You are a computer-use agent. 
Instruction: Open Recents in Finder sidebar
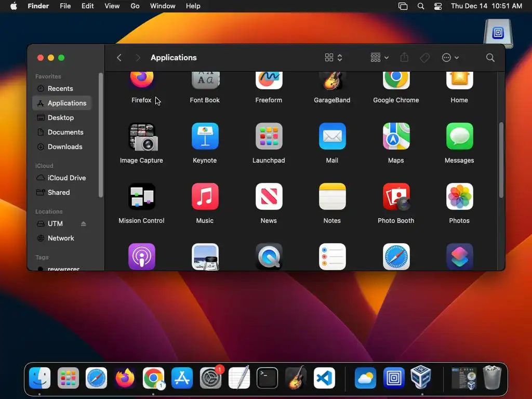[x=62, y=88]
